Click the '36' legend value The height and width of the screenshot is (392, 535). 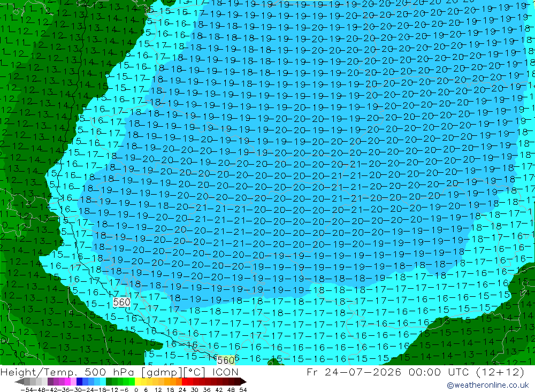pos(207,390)
